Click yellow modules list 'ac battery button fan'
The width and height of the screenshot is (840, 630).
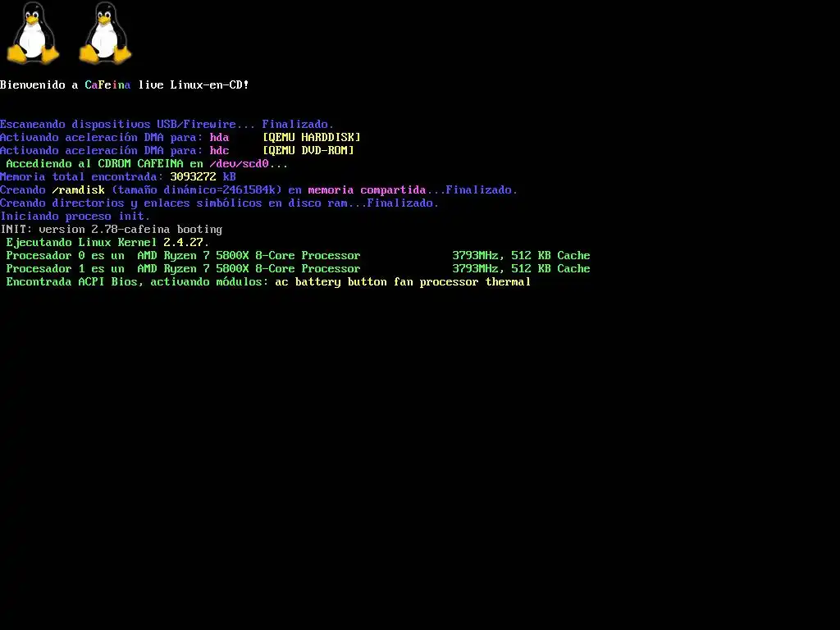coord(344,282)
